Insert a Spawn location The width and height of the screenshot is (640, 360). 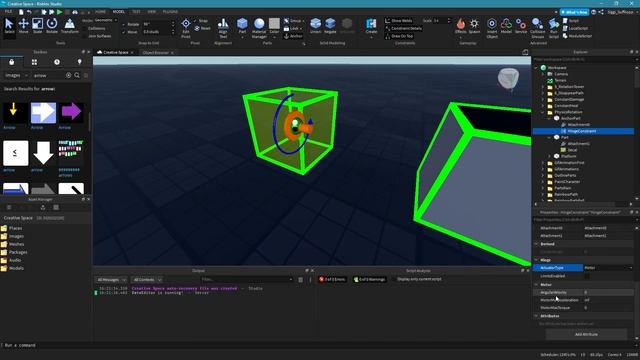click(474, 26)
